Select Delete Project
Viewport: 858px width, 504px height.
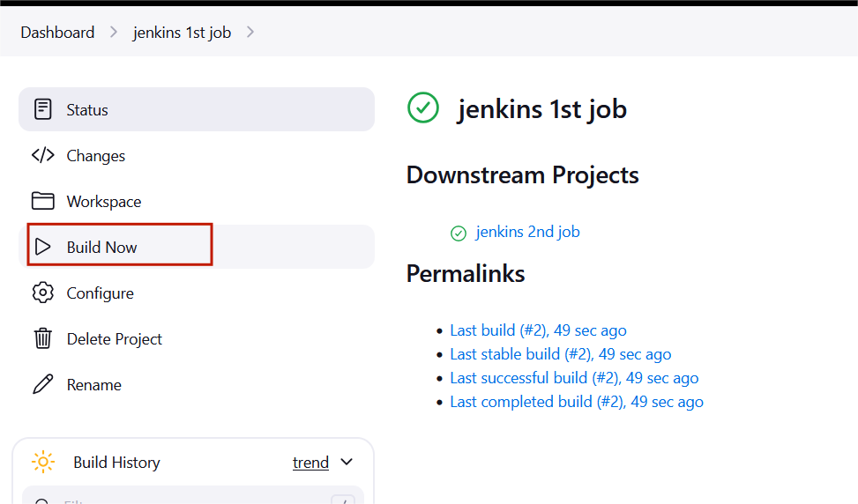pos(197,339)
